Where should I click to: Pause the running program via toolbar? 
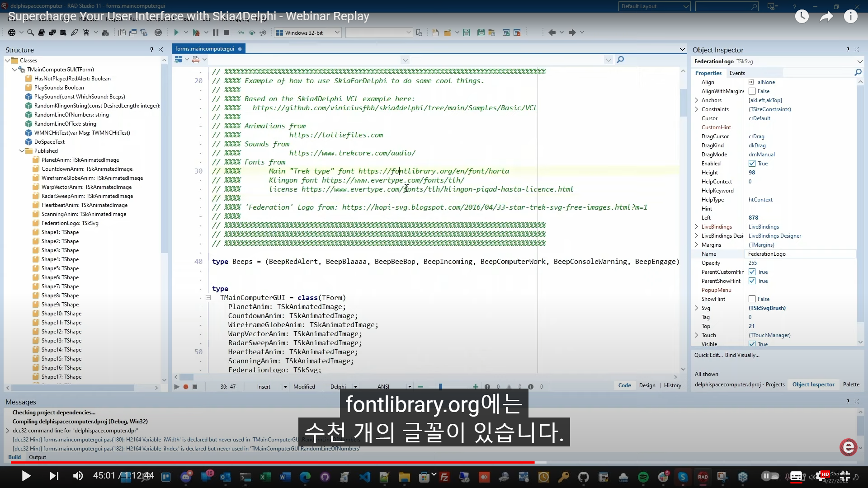216,33
